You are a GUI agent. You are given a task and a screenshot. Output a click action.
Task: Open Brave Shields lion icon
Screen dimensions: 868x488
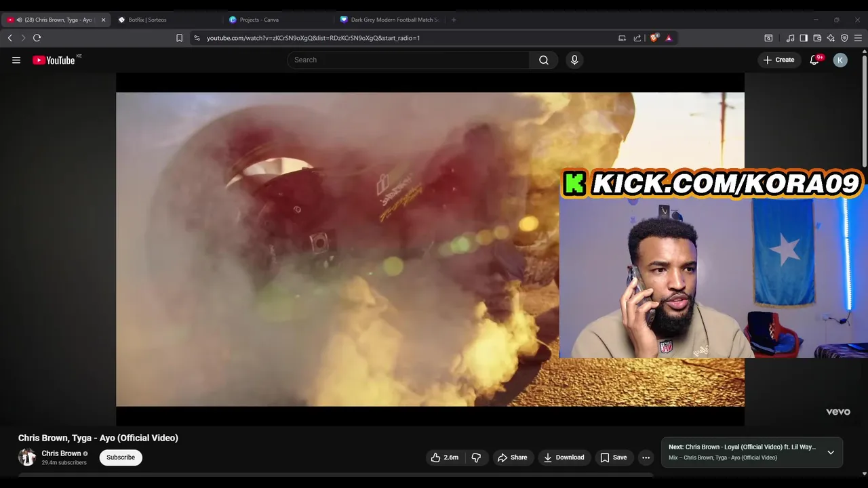coord(654,38)
